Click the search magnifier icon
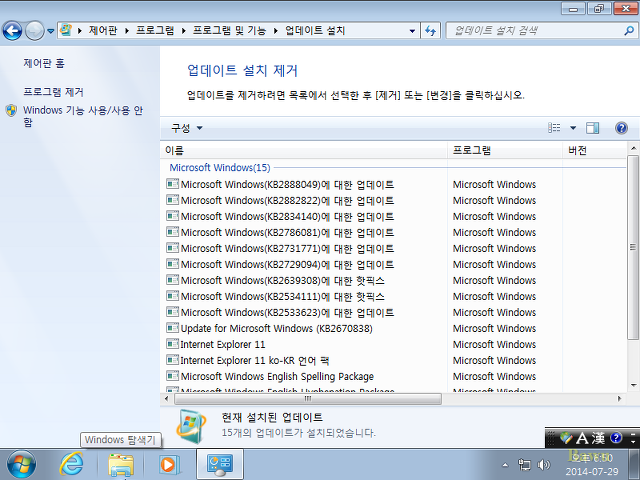 [629, 31]
